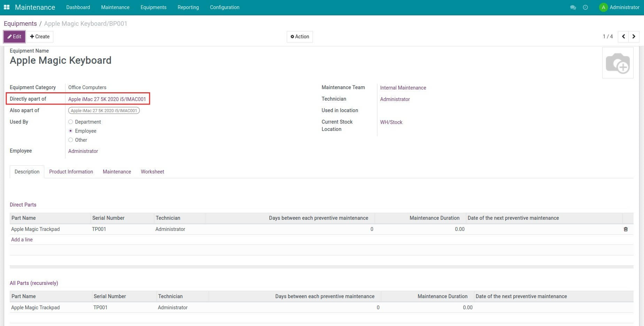Open the activities clock icon
The height and width of the screenshot is (326, 644).
tap(585, 7)
